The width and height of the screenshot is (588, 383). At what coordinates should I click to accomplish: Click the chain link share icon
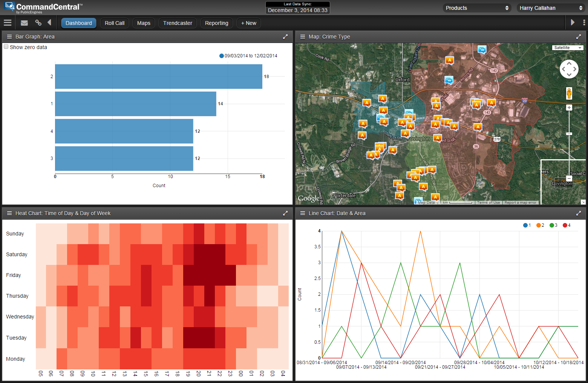(38, 23)
